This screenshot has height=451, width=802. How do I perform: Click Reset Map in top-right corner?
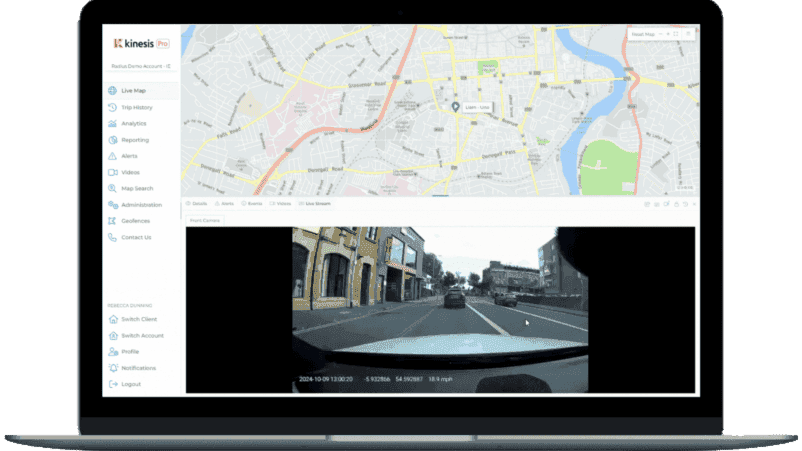641,34
